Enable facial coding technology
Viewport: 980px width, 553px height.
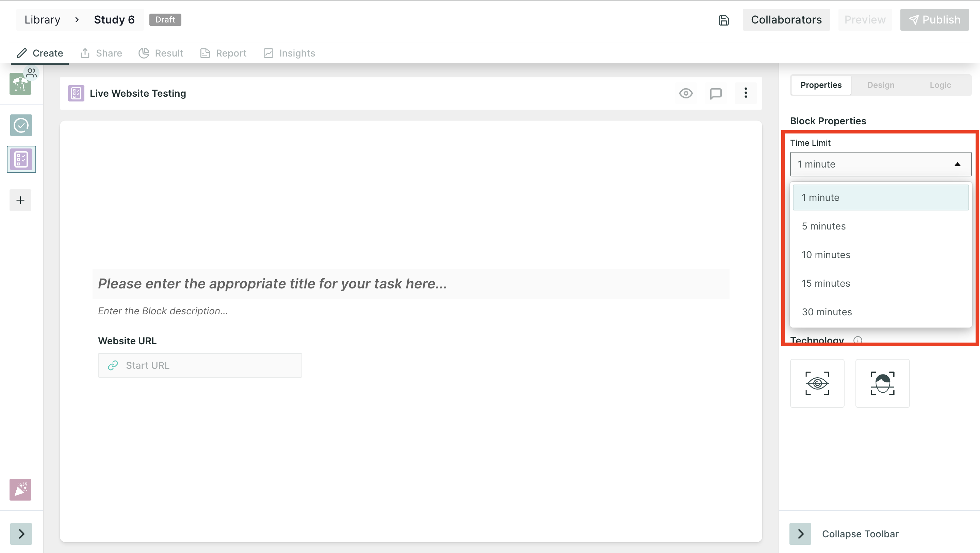coord(883,383)
